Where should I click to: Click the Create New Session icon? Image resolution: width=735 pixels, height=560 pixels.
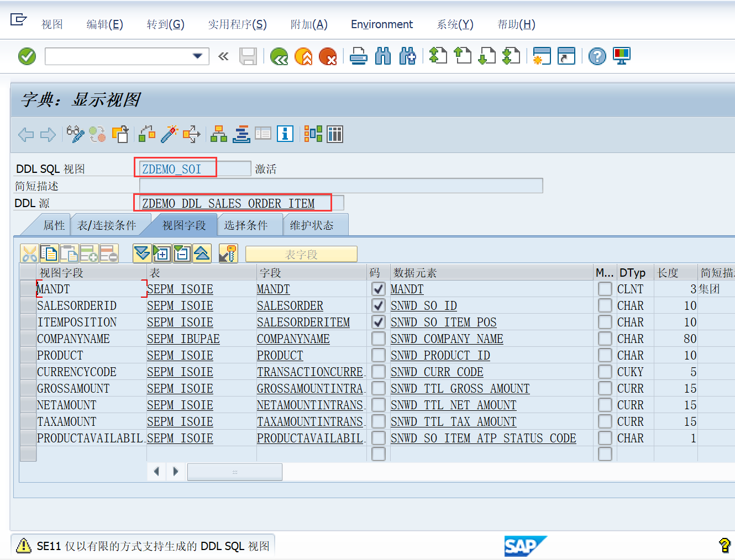pos(542,56)
